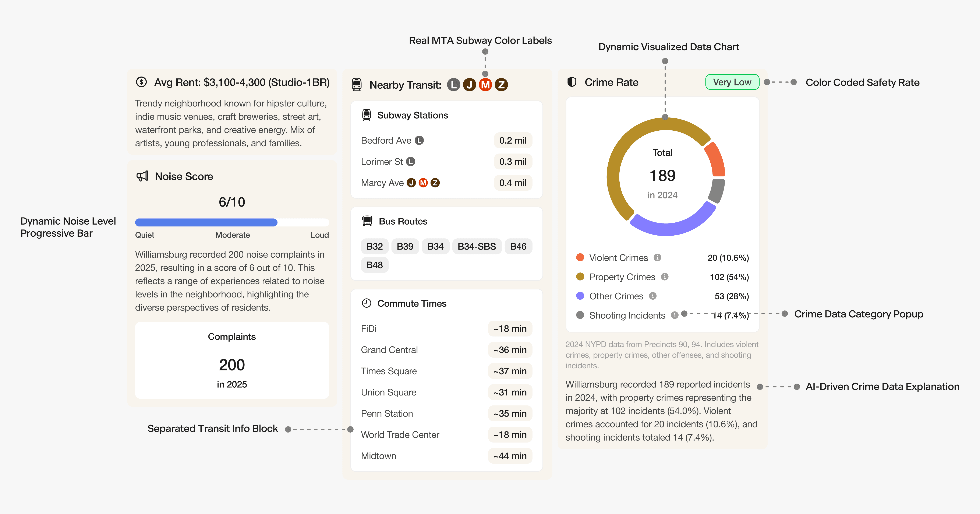Select the B48 bus route chip
Screen dimensions: 980x514
374,265
